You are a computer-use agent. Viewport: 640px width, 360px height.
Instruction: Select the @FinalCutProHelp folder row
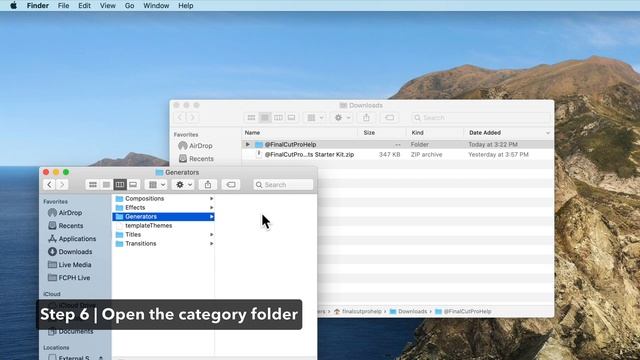coord(398,144)
